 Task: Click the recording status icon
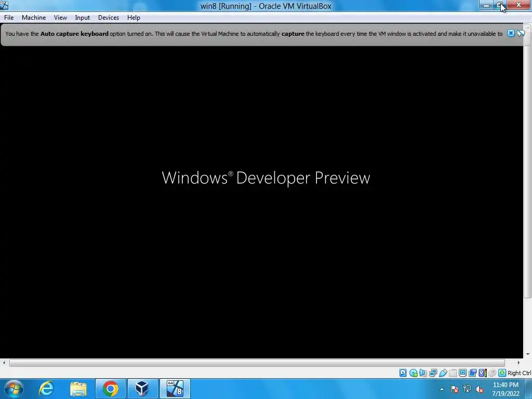point(472,373)
